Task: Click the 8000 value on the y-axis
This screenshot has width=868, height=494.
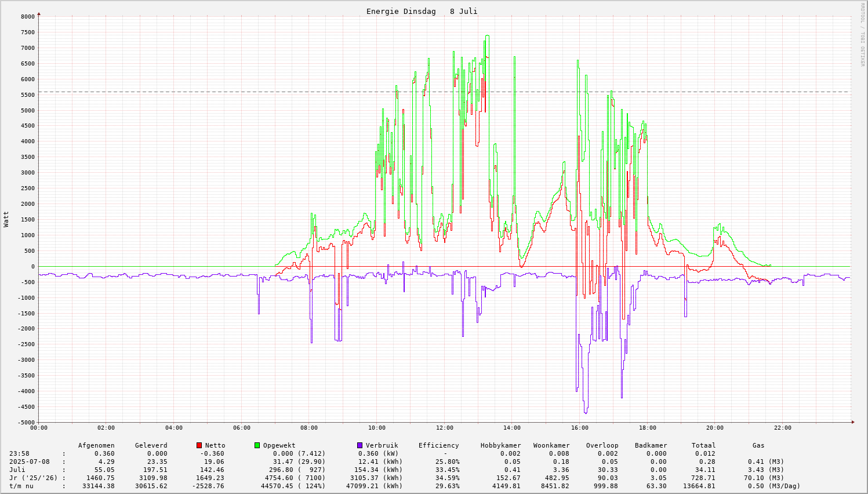Action: point(28,17)
